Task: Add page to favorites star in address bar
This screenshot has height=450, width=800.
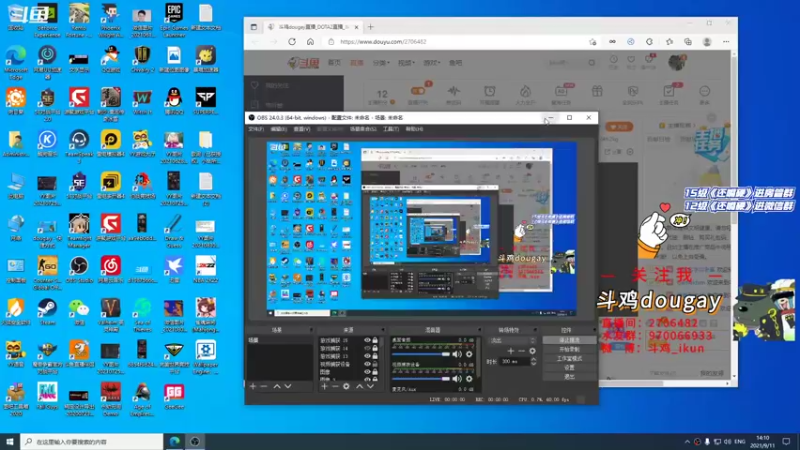Action: pyautogui.click(x=592, y=42)
